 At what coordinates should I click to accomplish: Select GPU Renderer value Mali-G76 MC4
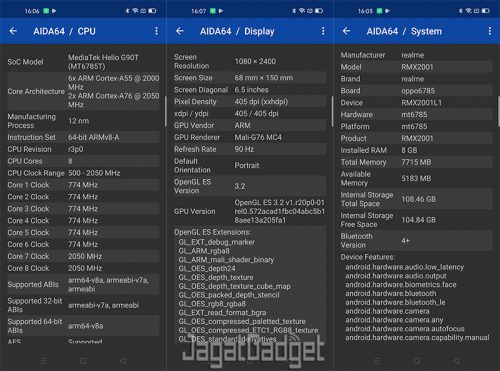point(258,137)
